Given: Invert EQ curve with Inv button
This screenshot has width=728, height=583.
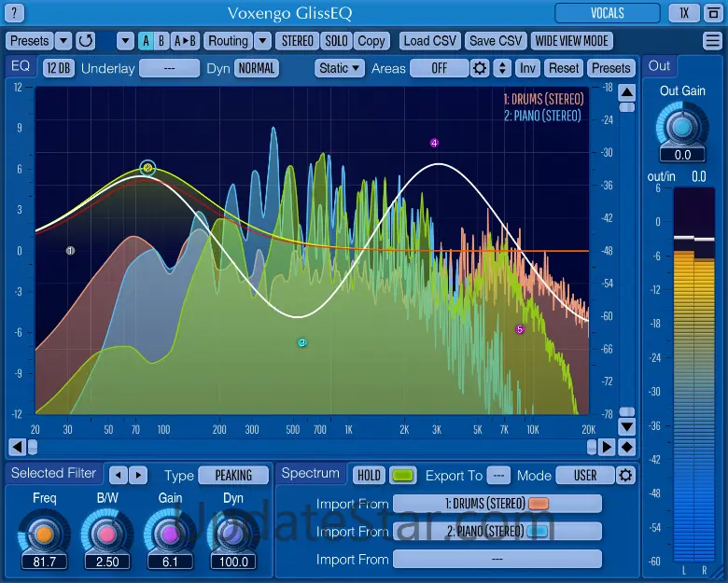Looking at the screenshot, I should pos(527,68).
